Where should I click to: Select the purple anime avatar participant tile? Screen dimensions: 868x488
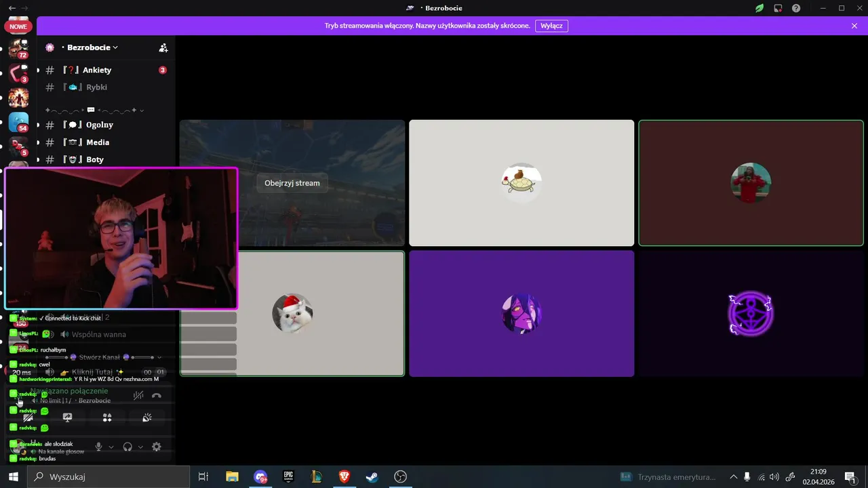coord(521,314)
